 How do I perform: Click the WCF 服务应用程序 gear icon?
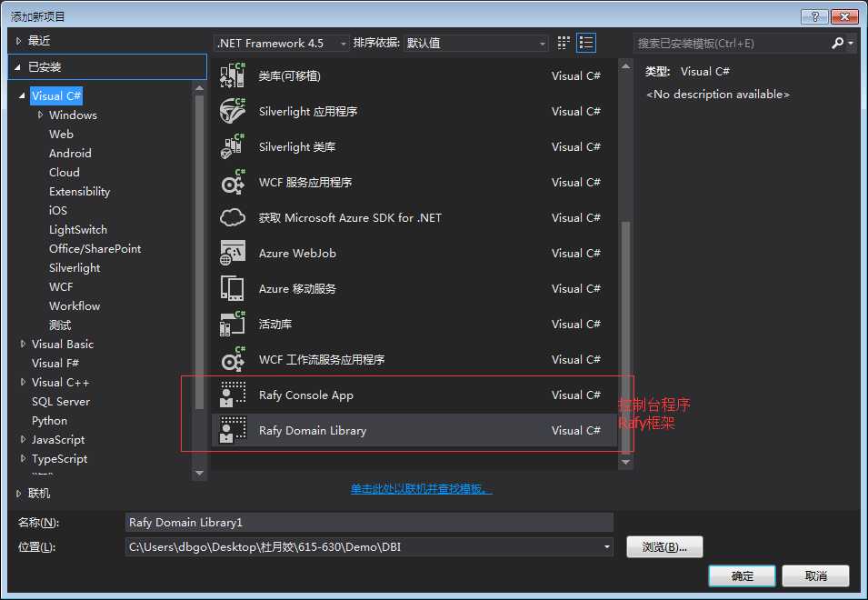[x=233, y=182]
